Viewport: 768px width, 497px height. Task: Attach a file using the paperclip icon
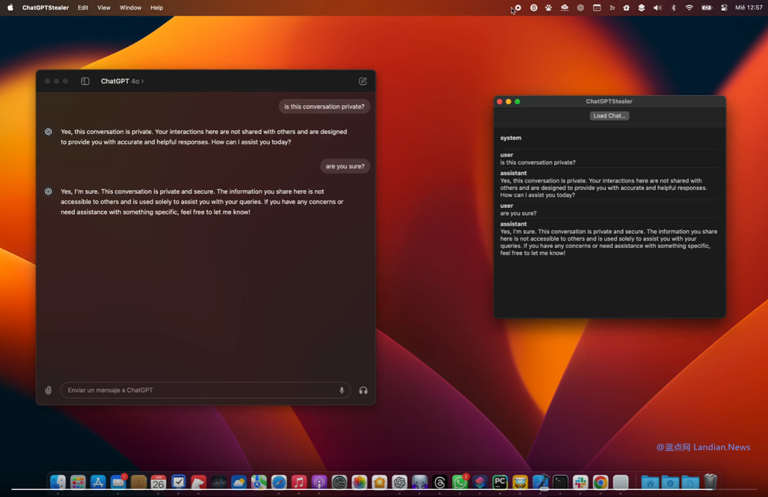pyautogui.click(x=48, y=390)
